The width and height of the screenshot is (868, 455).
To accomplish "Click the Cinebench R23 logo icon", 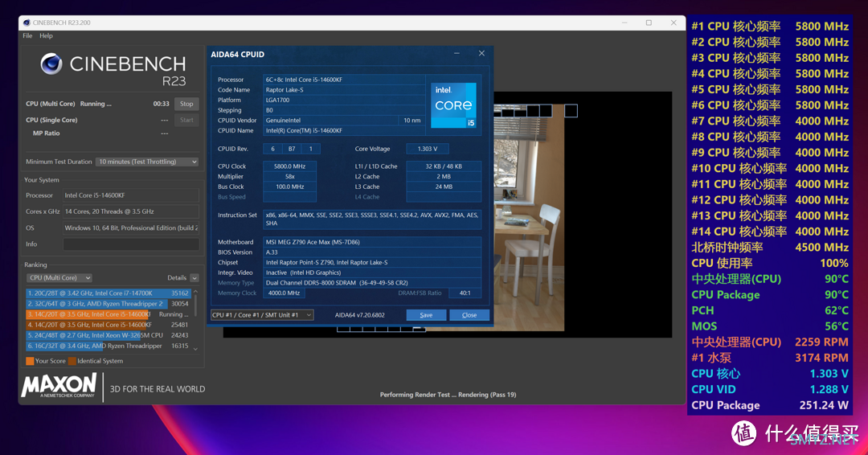I will pos(51,64).
